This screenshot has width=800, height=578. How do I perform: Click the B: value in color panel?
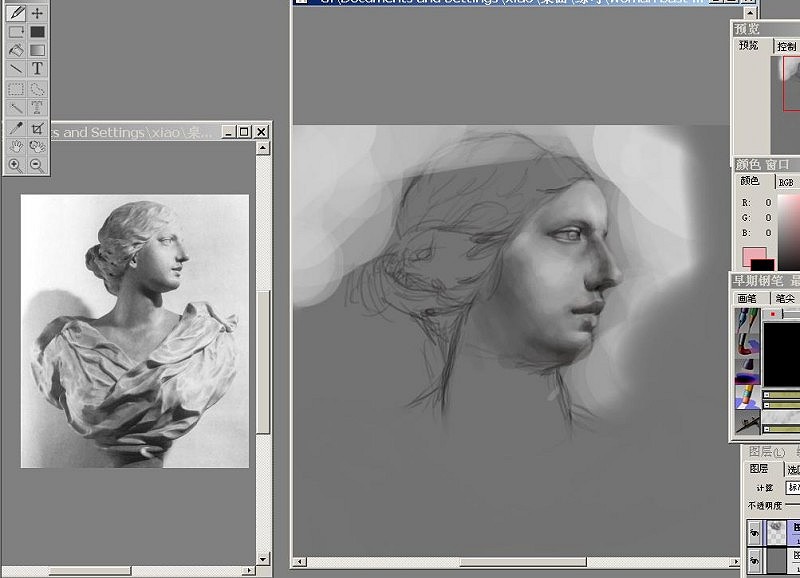click(x=768, y=233)
